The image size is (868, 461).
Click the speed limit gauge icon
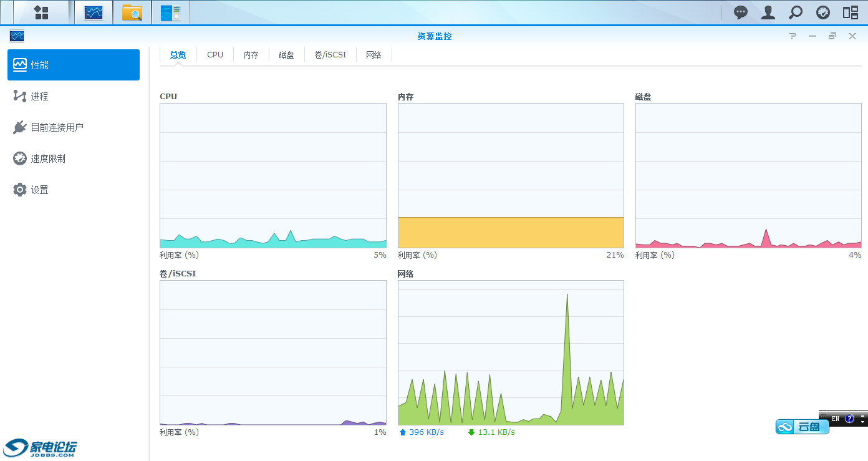click(x=20, y=158)
